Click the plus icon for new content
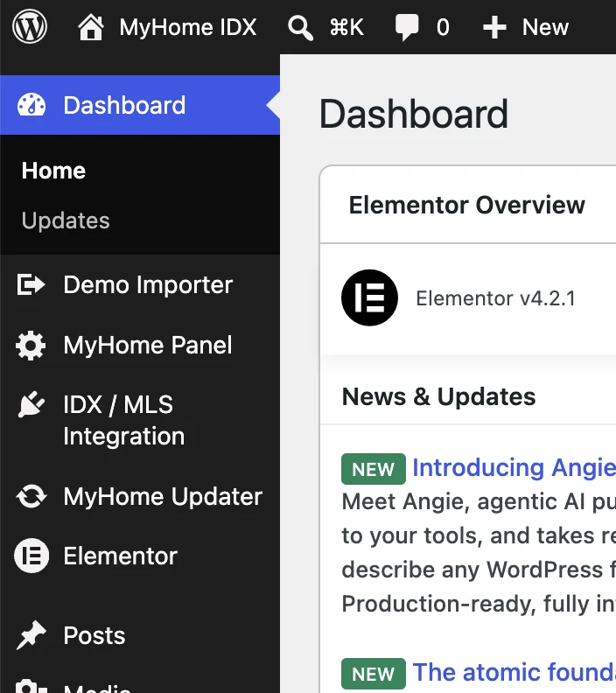This screenshot has height=693, width=616. pyautogui.click(x=494, y=27)
